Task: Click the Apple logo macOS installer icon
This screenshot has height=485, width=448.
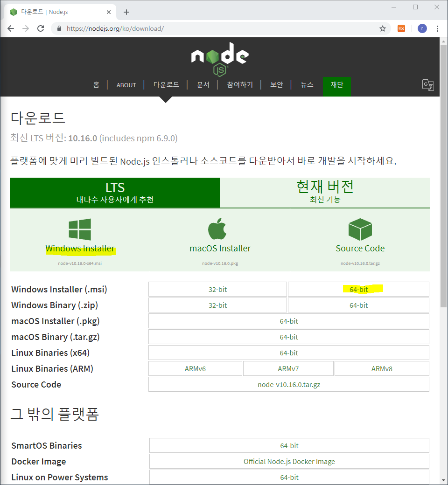Action: [x=217, y=229]
